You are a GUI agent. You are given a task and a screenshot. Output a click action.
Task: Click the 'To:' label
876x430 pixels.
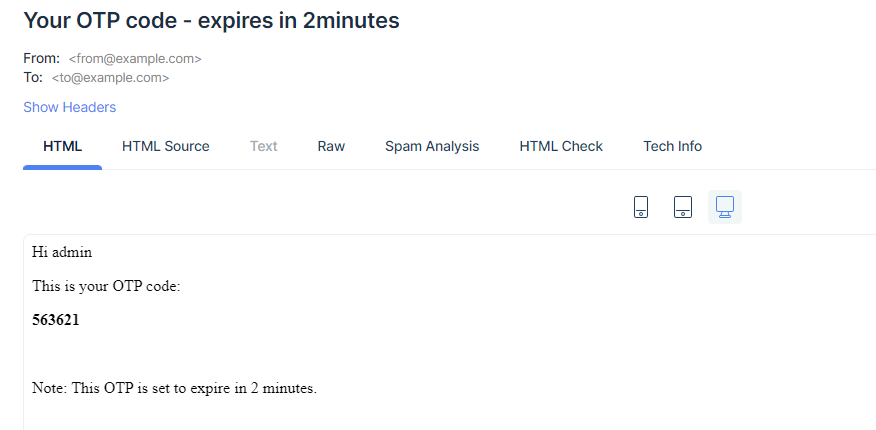[x=33, y=77]
